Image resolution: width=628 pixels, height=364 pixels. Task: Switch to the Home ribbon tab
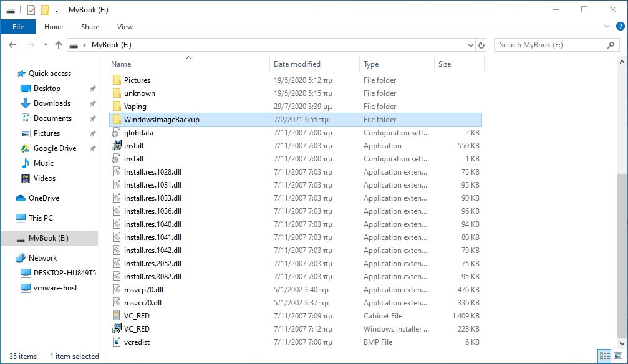click(54, 27)
